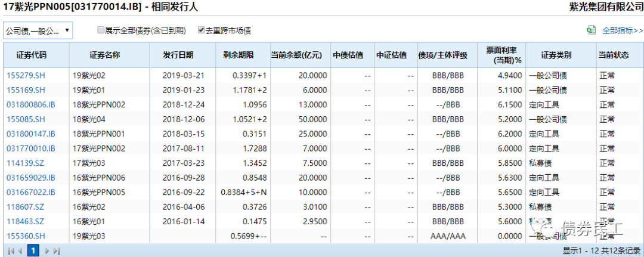Viewport: 644px width, 257px height.
Task: Toggle 展示全部债券(含已到期) checkbox
Action: tap(101, 30)
